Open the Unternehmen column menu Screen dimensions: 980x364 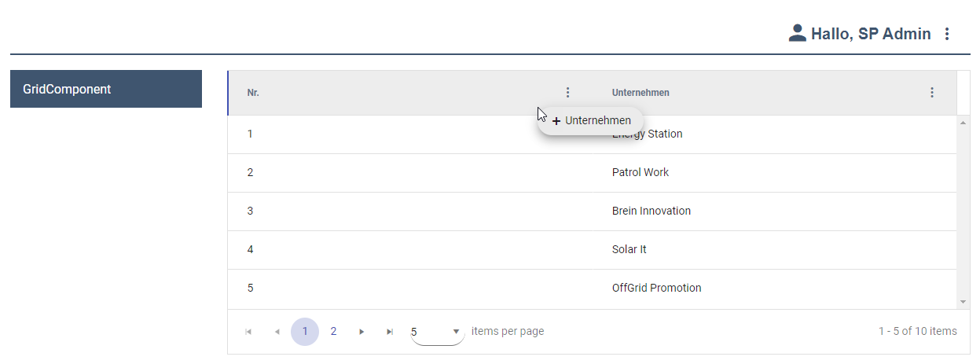pyautogui.click(x=932, y=93)
